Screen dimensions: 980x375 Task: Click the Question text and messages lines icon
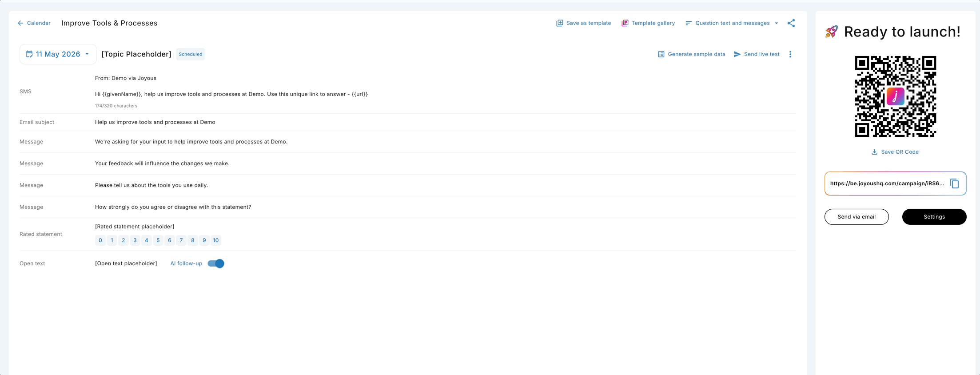tap(689, 23)
